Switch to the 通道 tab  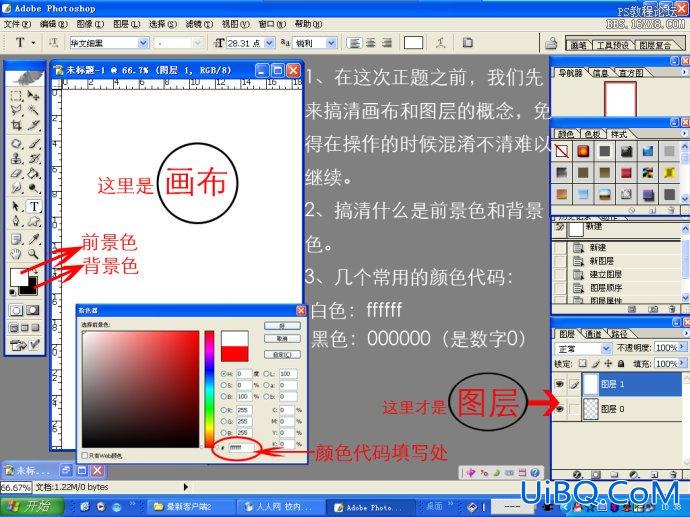[593, 334]
